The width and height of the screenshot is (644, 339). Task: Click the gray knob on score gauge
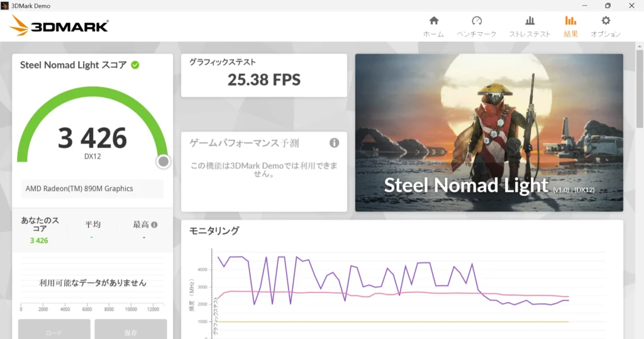[164, 162]
